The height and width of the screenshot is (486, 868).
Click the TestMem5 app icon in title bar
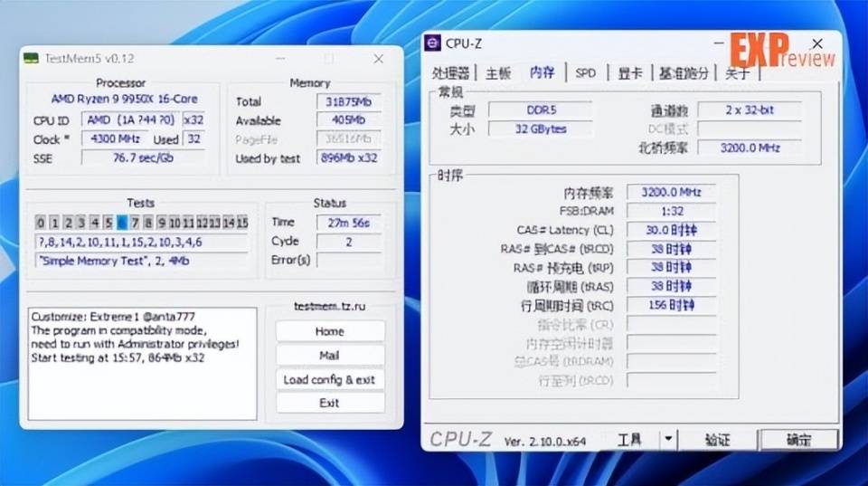(x=31, y=58)
